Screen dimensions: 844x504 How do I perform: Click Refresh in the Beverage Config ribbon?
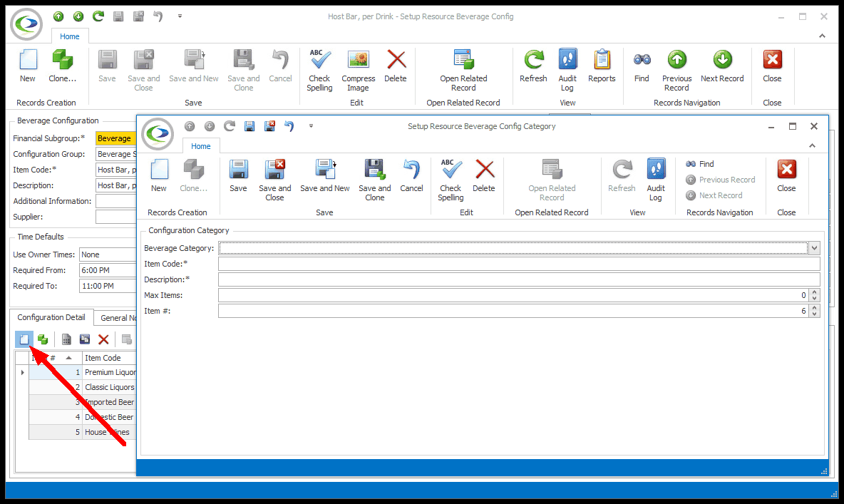tap(533, 66)
